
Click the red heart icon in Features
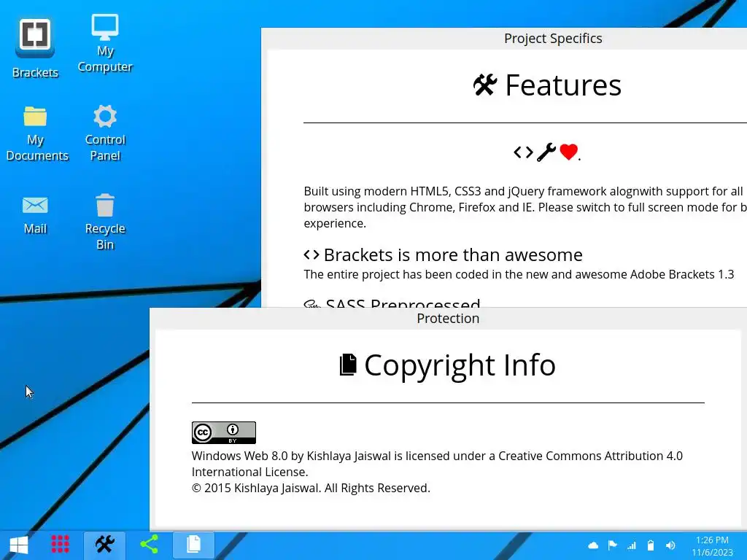coord(569,152)
